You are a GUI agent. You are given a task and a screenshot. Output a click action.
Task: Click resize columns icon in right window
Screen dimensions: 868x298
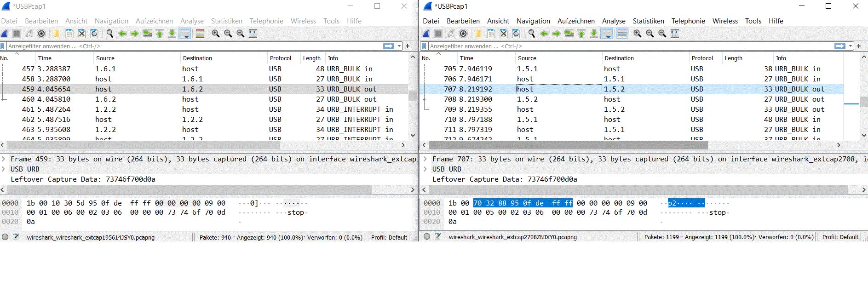(x=675, y=34)
